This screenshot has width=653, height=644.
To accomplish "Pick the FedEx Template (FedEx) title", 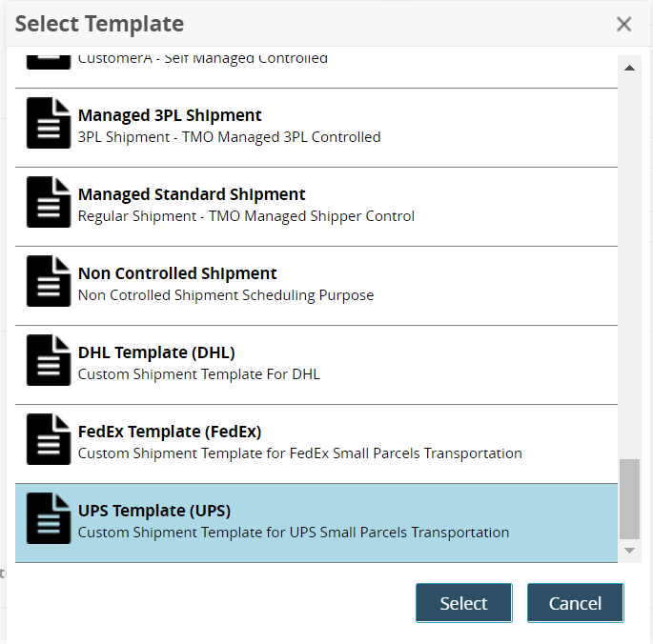I will [170, 432].
